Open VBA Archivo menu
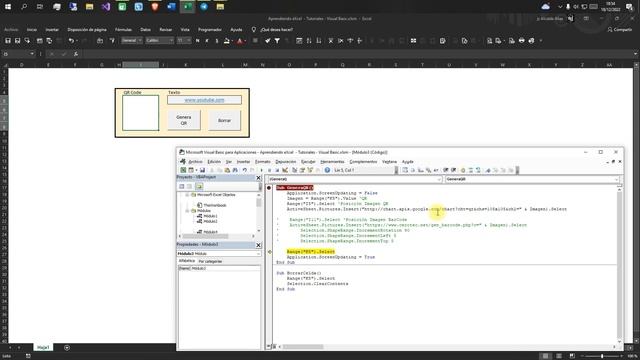Screen dimensions: 640x360 pyautogui.click(x=195, y=162)
